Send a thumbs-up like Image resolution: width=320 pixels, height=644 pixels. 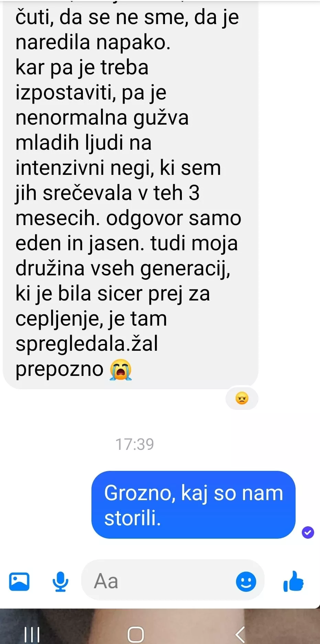(293, 581)
